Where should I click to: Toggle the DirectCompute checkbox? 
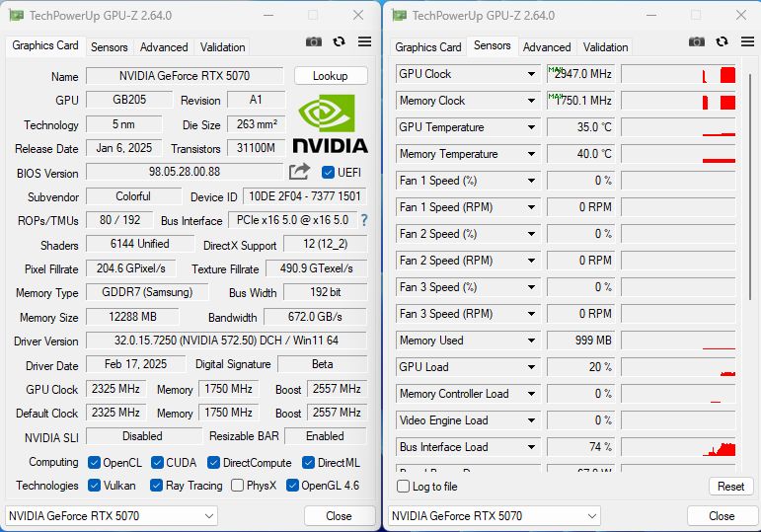213,463
